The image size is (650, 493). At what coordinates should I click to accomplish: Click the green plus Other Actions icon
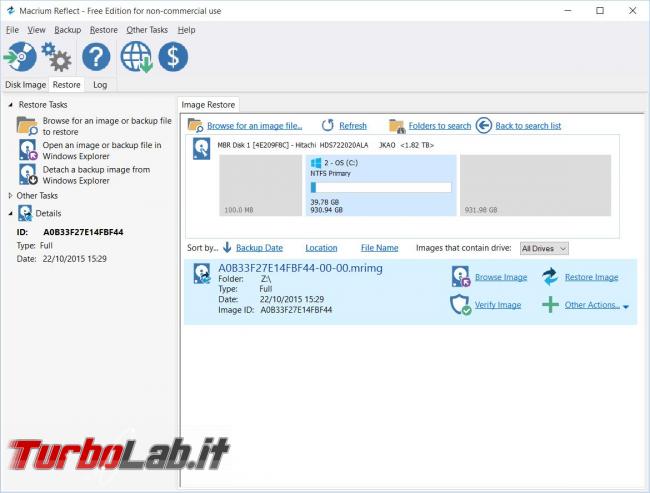click(x=550, y=305)
